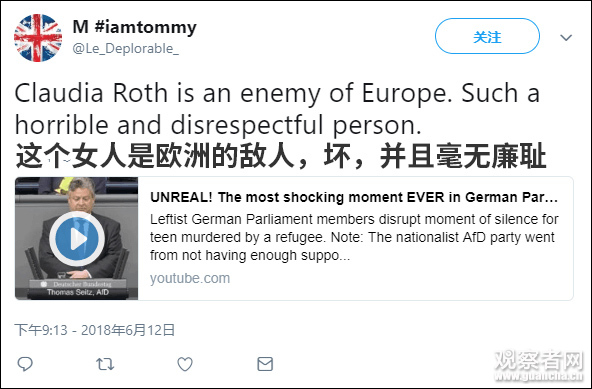Open the youtube.com link domain
The height and width of the screenshot is (389, 592).
[190, 278]
